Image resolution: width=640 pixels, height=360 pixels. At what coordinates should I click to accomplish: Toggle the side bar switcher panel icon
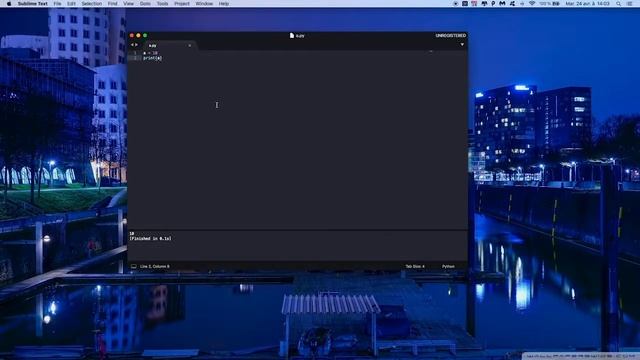pos(133,266)
